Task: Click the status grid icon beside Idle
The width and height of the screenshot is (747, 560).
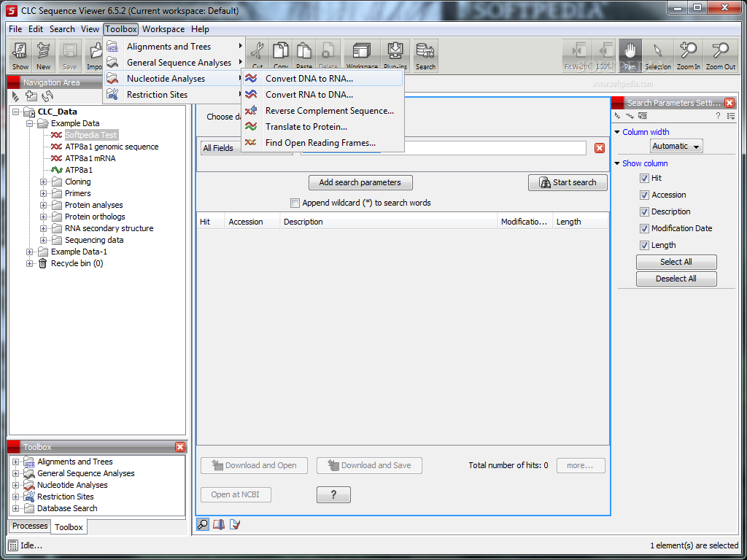Action: click(x=13, y=545)
